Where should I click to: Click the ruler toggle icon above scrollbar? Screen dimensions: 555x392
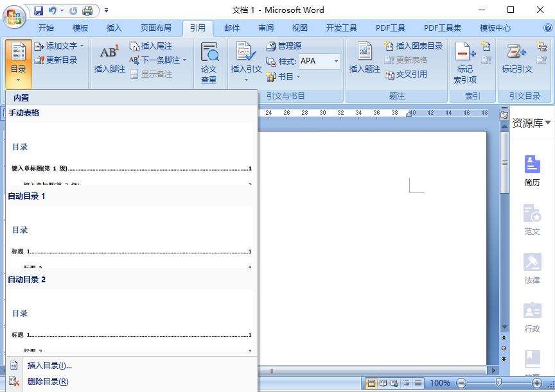(x=504, y=115)
